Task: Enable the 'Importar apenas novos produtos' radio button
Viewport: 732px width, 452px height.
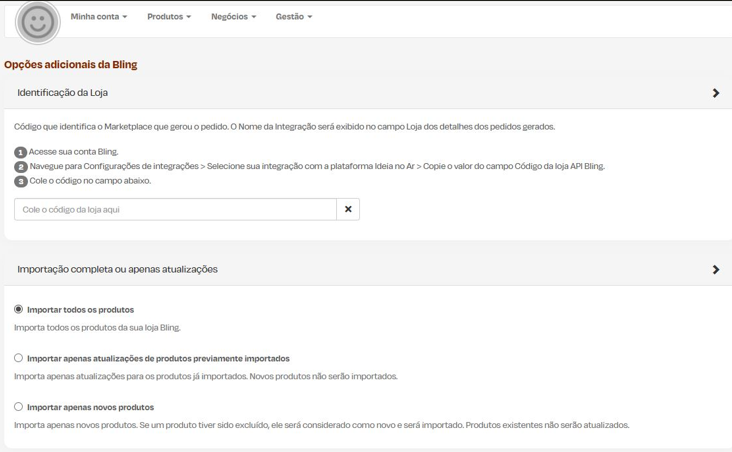Action: tap(19, 407)
